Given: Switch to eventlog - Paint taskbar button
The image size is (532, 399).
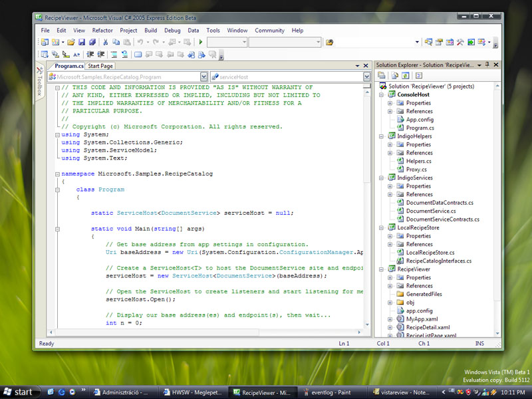Looking at the screenshot, I should tap(331, 392).
